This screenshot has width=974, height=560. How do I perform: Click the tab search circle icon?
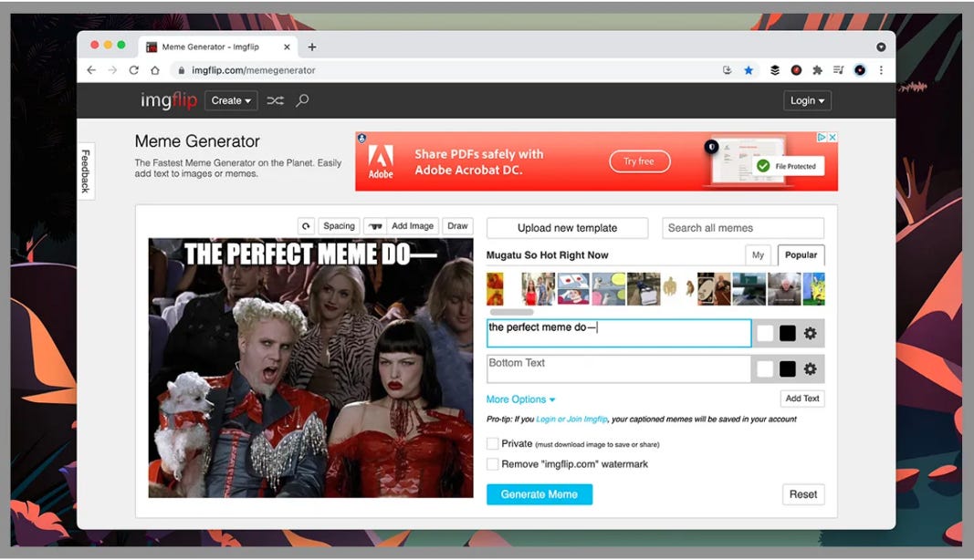[x=881, y=47]
